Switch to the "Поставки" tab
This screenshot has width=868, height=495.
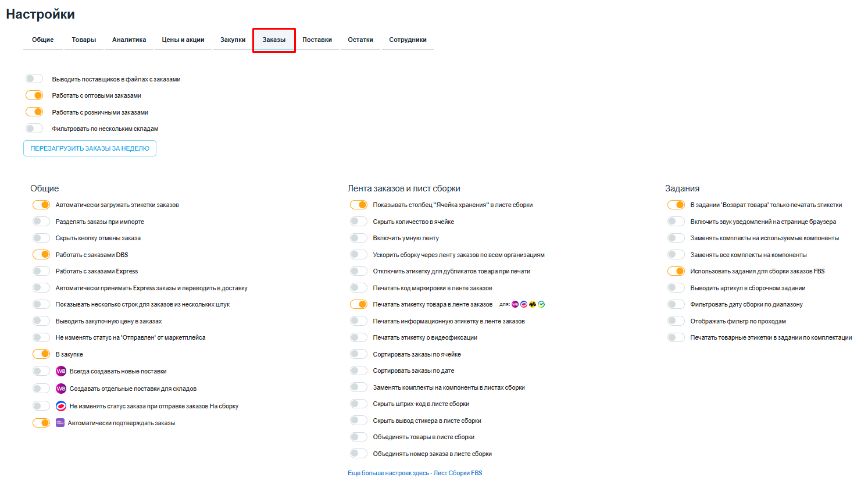[317, 40]
